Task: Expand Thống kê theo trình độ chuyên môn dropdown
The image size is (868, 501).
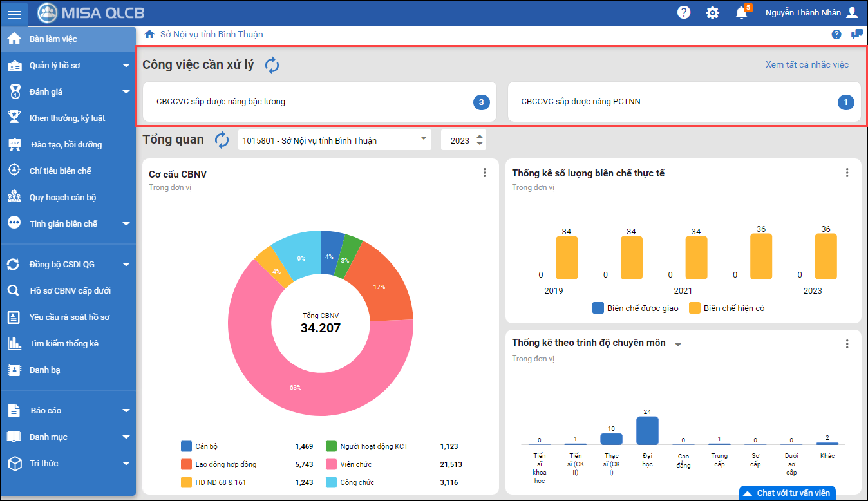Action: click(x=677, y=345)
